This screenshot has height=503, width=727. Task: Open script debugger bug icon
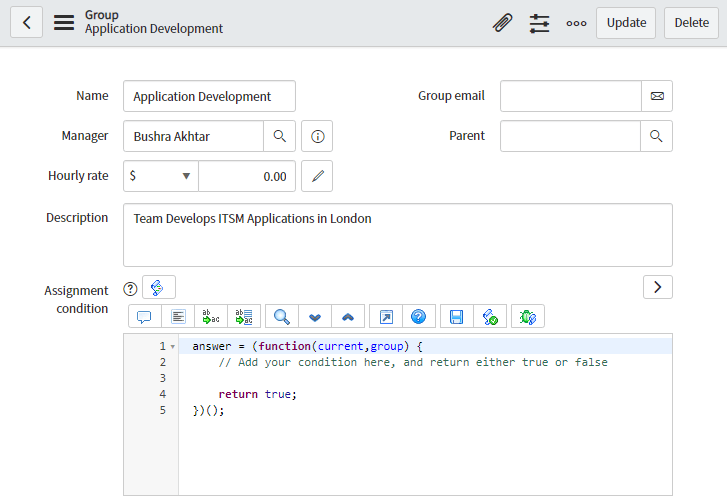(528, 317)
